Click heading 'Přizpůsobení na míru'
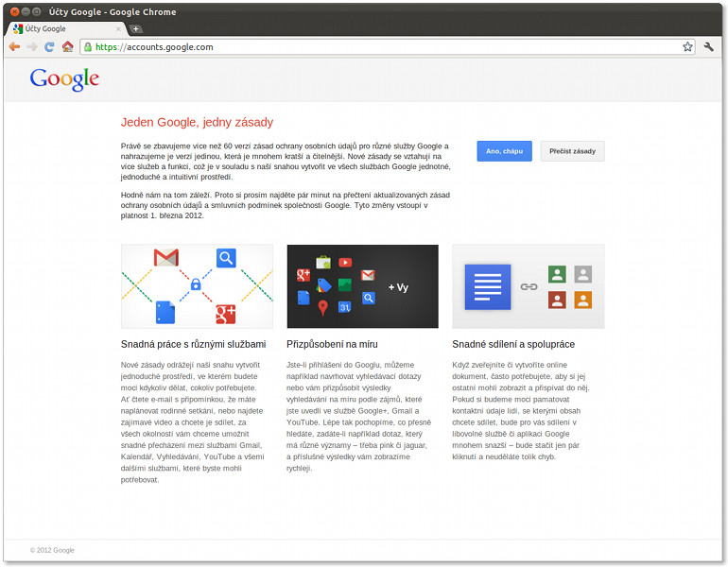The height and width of the screenshot is (567, 728). pos(332,344)
